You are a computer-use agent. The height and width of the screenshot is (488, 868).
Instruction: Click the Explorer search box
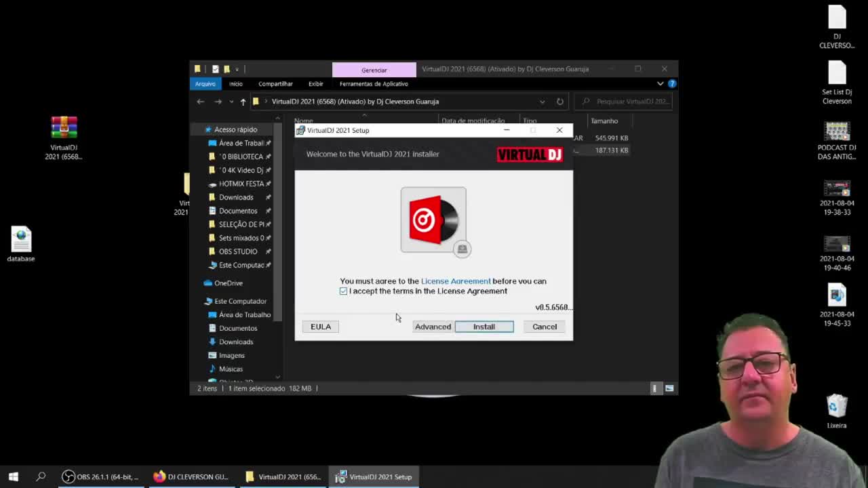click(x=625, y=102)
